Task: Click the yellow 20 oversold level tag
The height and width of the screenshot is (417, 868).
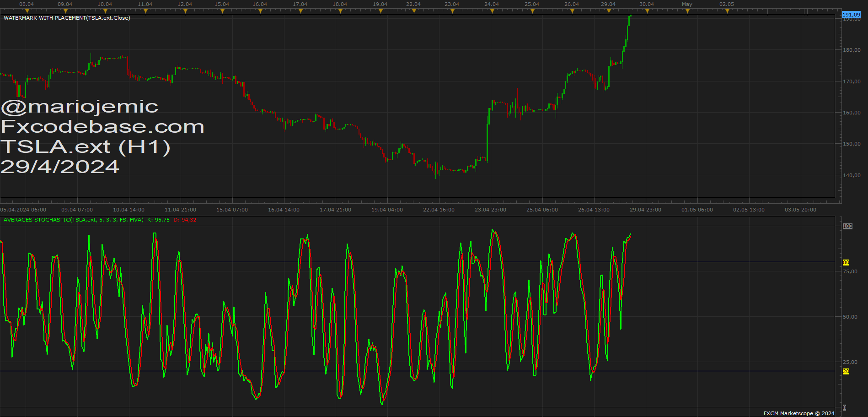Action: point(846,371)
